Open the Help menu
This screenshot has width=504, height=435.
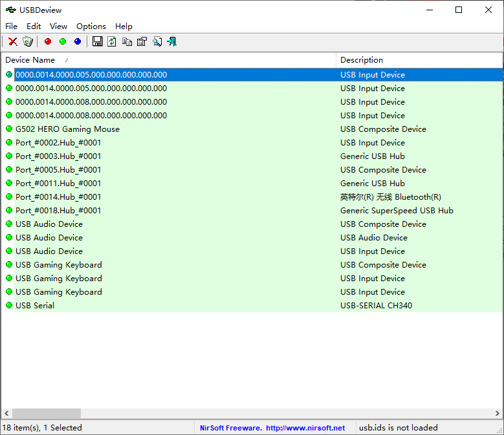(x=124, y=27)
